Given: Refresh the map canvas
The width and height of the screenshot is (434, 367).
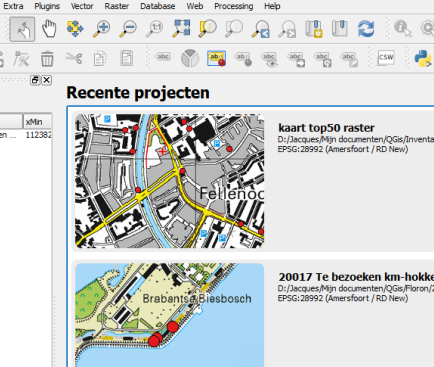Looking at the screenshot, I should coord(366,29).
